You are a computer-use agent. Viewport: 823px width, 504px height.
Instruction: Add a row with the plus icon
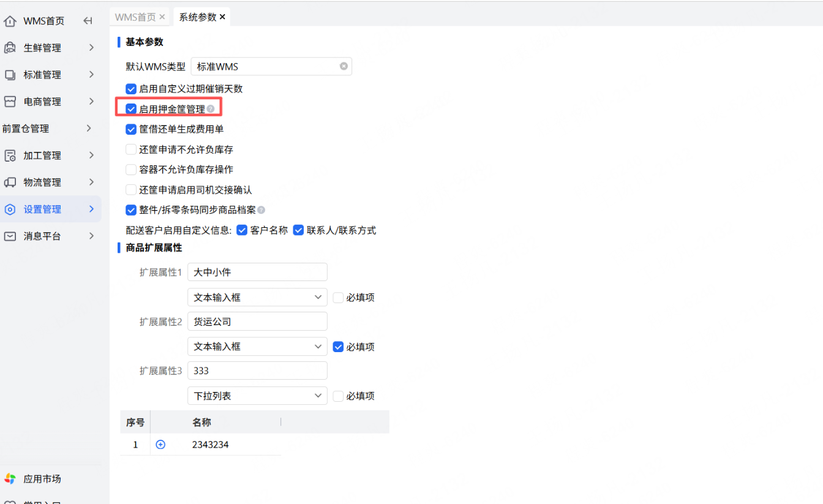[160, 445]
